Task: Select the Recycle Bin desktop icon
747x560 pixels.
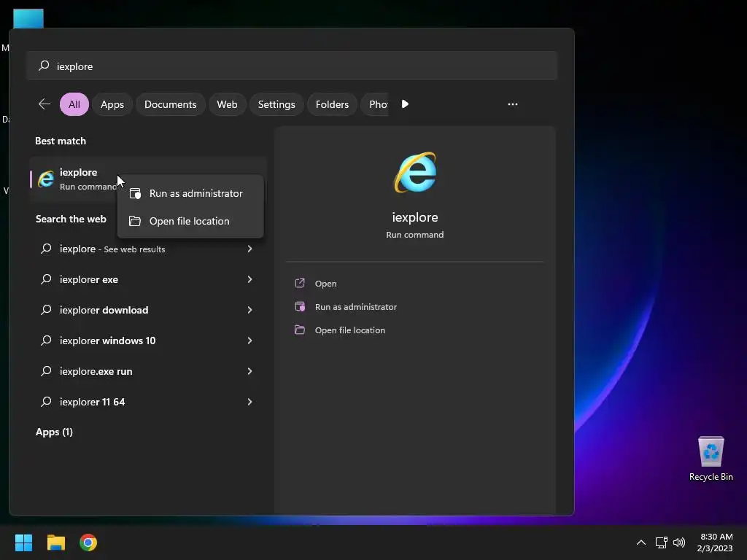Action: [711, 459]
